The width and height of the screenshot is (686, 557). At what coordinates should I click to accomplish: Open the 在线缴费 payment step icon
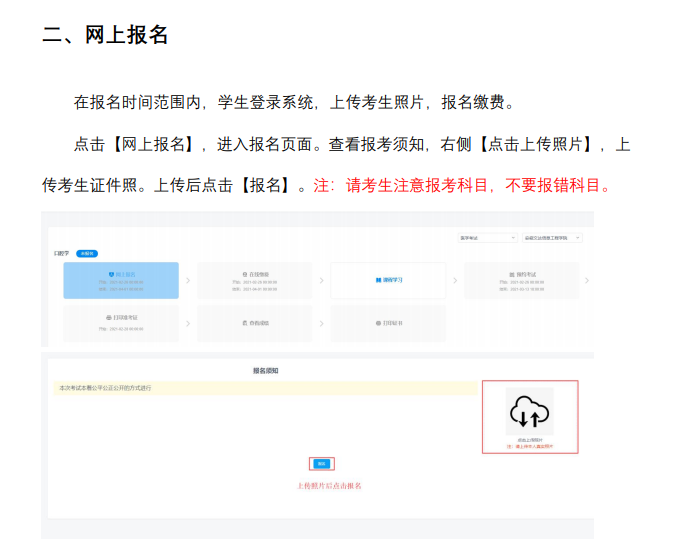pos(245,273)
